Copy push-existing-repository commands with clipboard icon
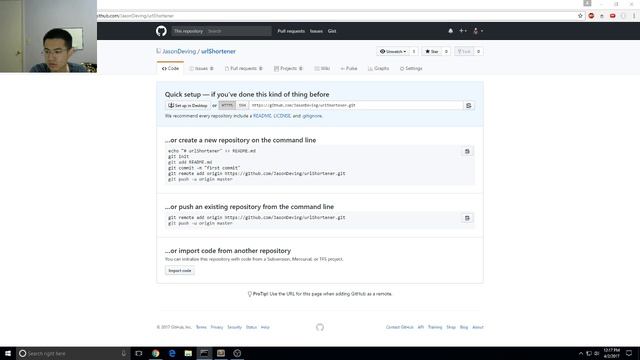Viewport: 640px width, 360px height. [x=467, y=218]
